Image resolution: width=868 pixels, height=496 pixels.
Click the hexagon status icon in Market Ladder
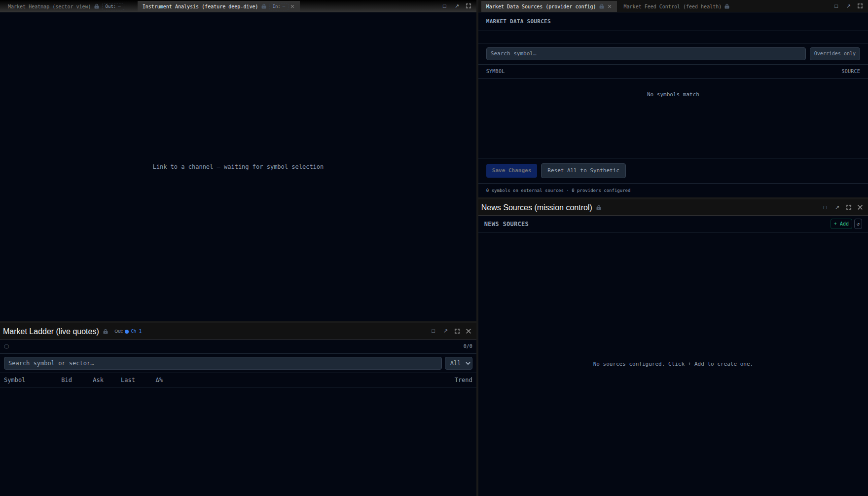[x=6, y=346]
